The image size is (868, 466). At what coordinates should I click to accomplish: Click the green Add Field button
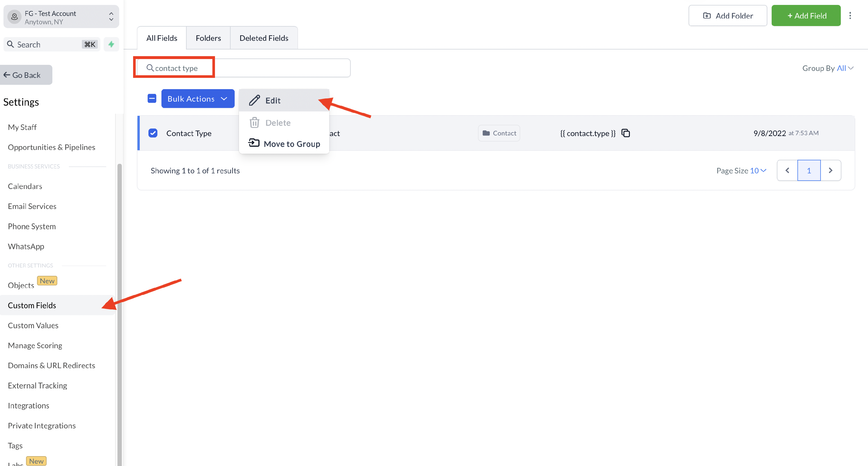[x=806, y=16]
